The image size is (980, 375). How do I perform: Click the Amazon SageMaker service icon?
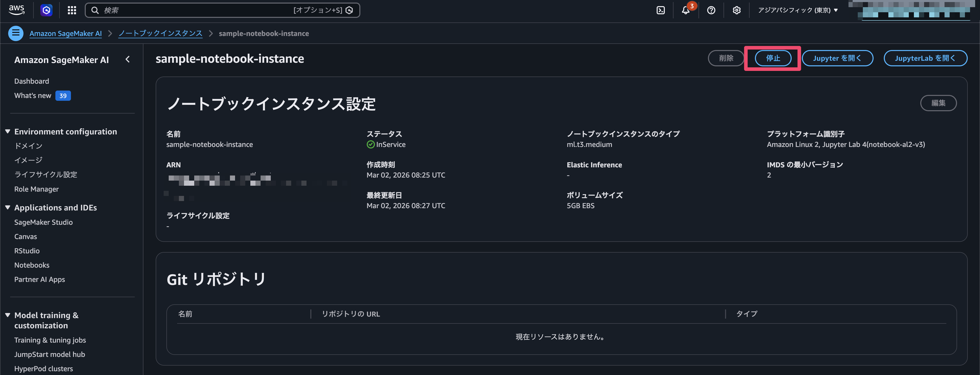46,10
